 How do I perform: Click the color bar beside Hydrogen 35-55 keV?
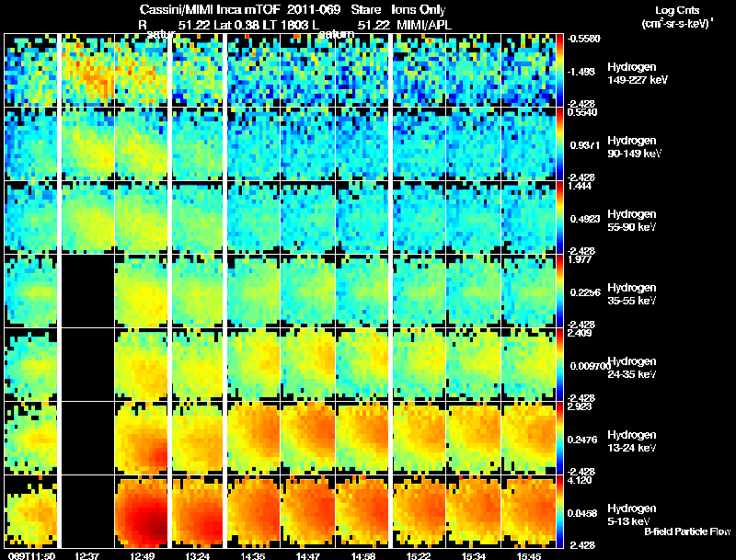pos(560,291)
